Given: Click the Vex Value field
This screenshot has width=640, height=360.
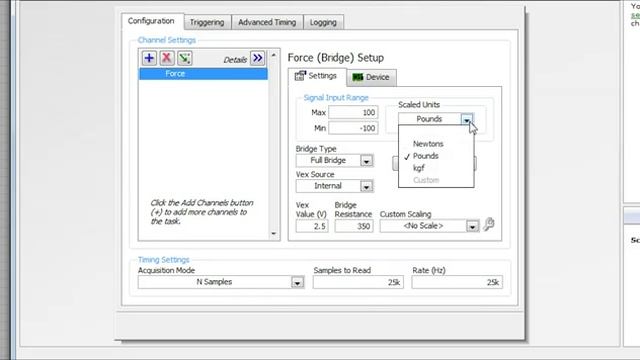Looking at the screenshot, I should pos(312,226).
